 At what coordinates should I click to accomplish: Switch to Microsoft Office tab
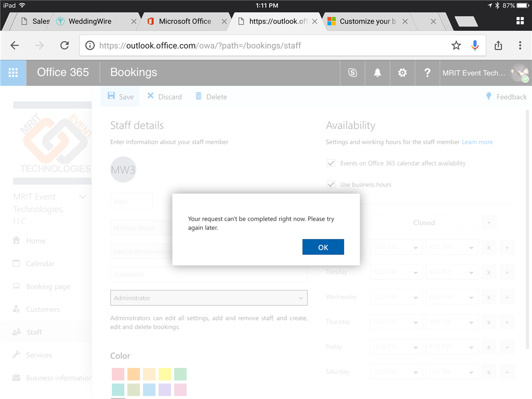click(185, 21)
